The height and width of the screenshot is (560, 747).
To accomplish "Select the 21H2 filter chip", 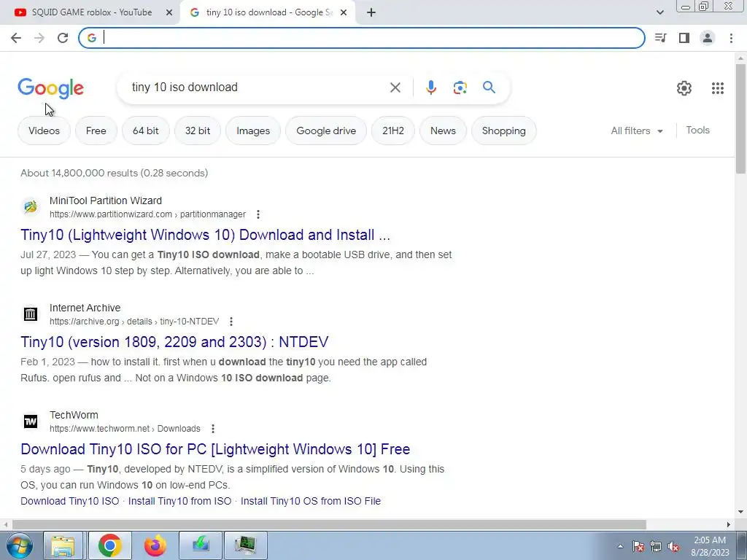I will [x=393, y=131].
